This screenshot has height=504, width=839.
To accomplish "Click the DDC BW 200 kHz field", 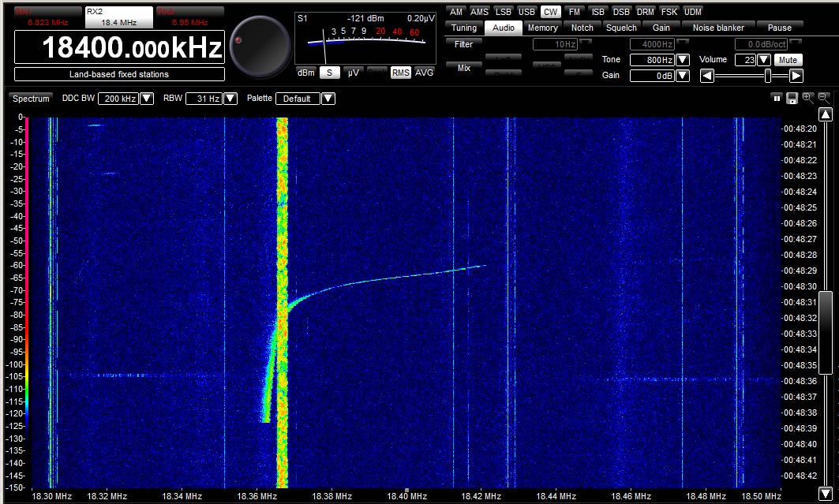I will coord(119,99).
